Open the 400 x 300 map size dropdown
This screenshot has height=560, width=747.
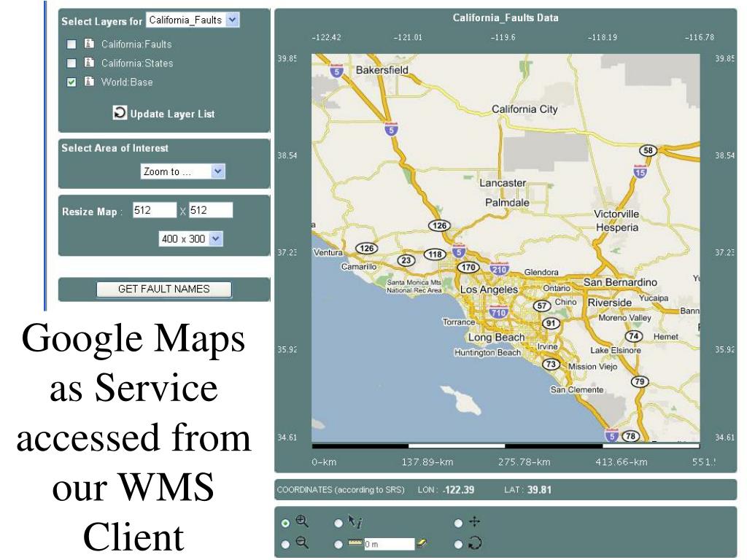click(190, 238)
